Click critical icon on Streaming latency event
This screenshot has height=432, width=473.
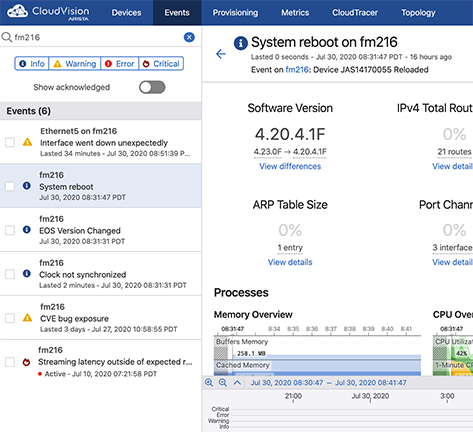tap(26, 362)
